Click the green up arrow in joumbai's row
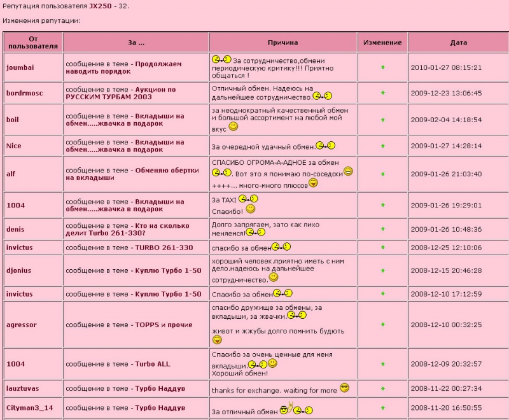 [383, 67]
